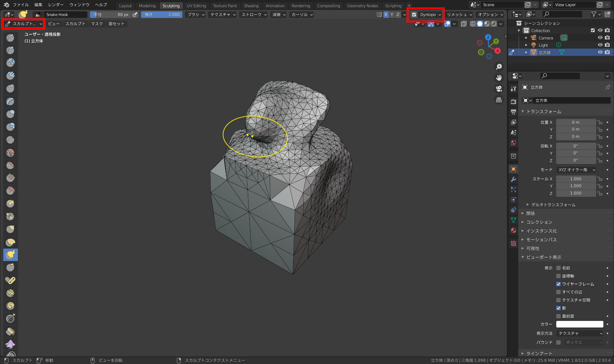Switch to the Modeling workspace tab

coord(147,6)
